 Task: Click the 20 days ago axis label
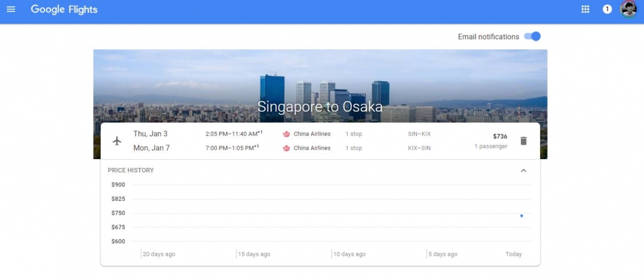point(159,255)
